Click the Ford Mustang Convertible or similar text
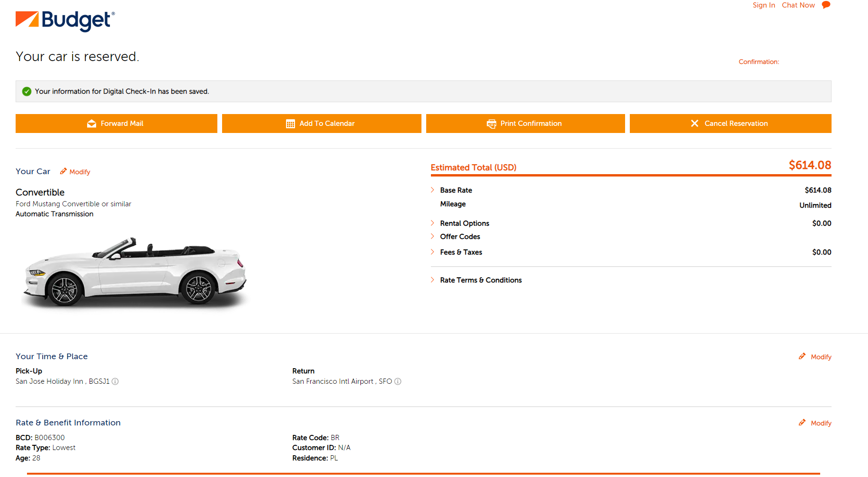 pos(73,204)
